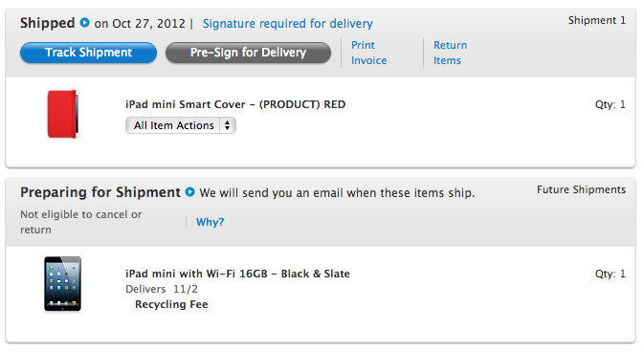Screen dimensions: 644x352
Task: Click the Signature required for delivery link
Action: click(287, 23)
